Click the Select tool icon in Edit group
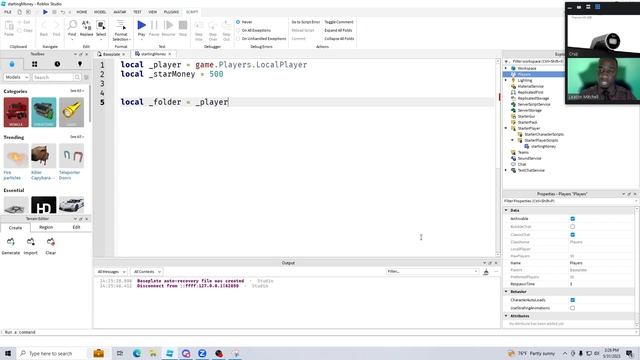Image resolution: width=640 pixels, height=360 pixels. point(101,25)
